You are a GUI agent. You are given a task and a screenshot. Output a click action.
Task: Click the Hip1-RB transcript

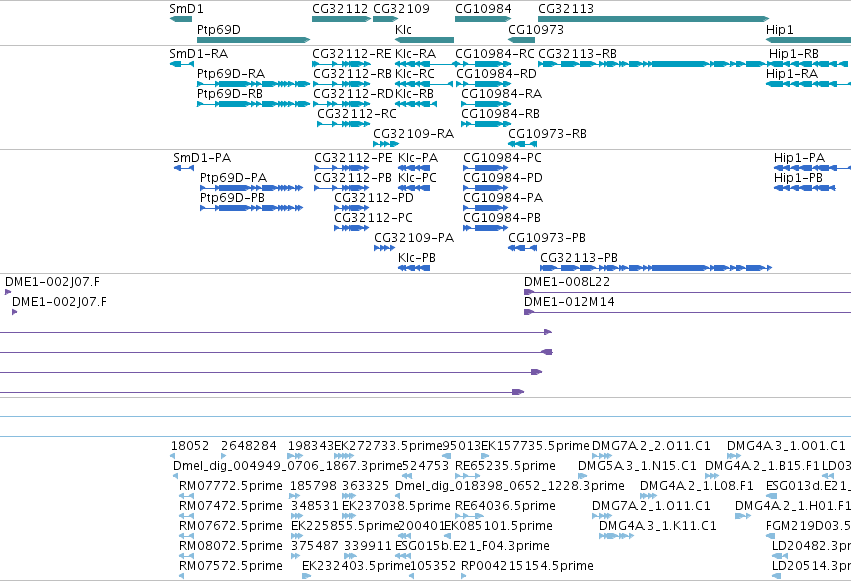(x=808, y=64)
